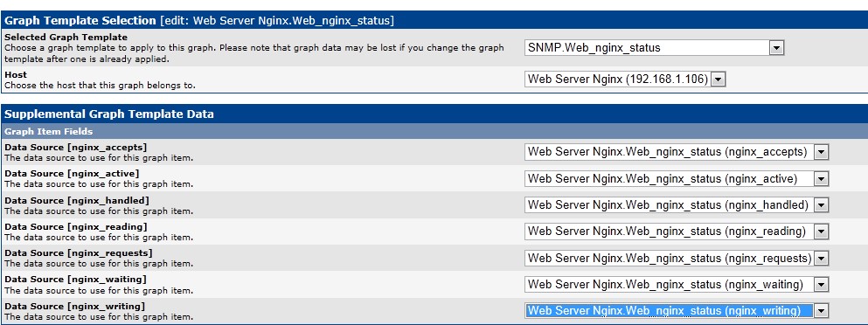Click the 'Supplemental Graph Template Data' header
Image resolution: width=868 pixels, height=325 pixels.
(x=109, y=114)
